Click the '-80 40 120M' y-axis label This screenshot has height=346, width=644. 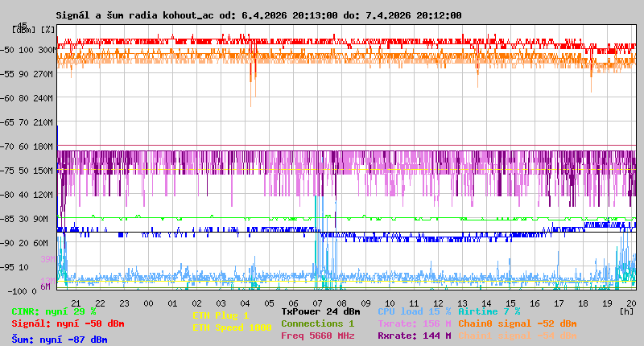pos(27,195)
